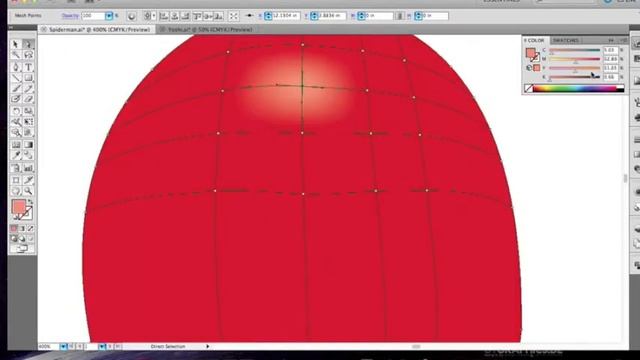Screen dimensions: 640x360
Task: Toggle constrain width and height proportions
Action: click(x=400, y=16)
